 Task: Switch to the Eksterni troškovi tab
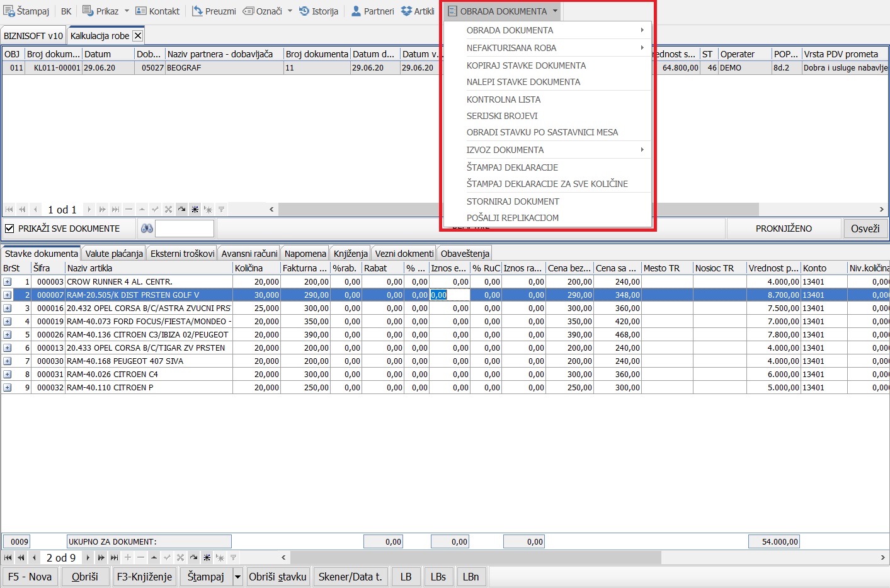[x=183, y=254]
